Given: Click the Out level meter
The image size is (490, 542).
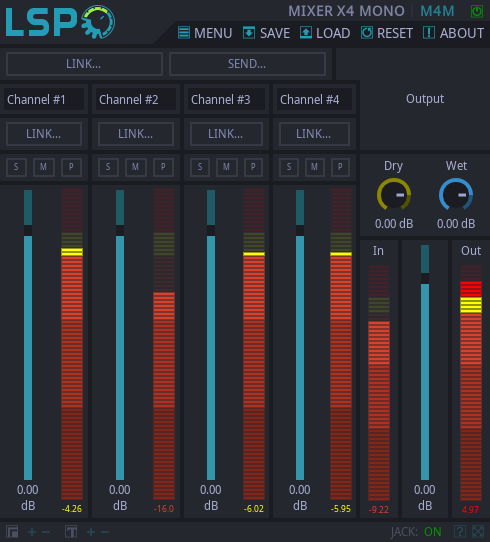Looking at the screenshot, I should (471, 383).
